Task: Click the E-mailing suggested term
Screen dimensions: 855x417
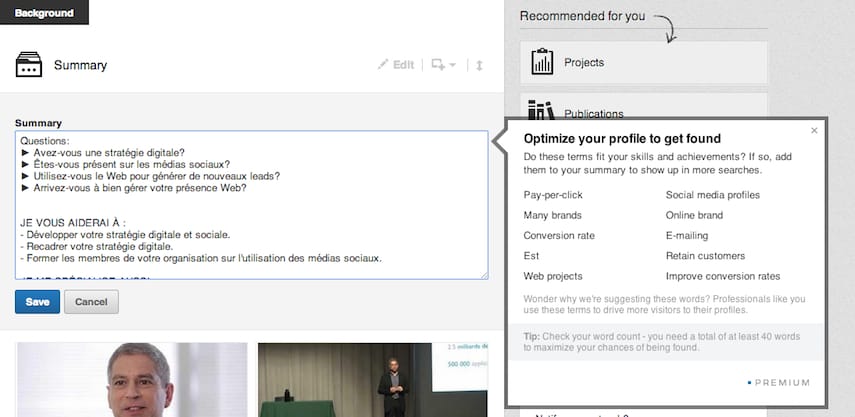Action: tap(687, 235)
